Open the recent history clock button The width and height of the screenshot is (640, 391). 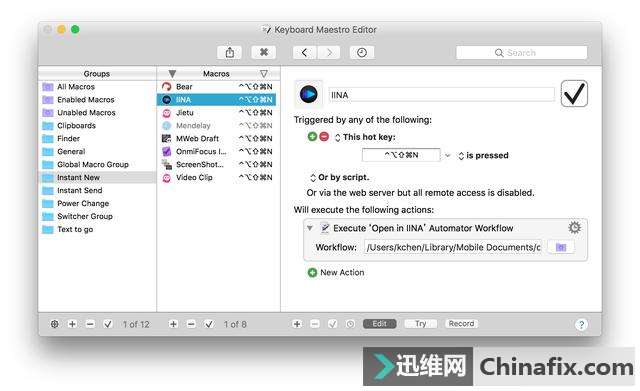[362, 53]
